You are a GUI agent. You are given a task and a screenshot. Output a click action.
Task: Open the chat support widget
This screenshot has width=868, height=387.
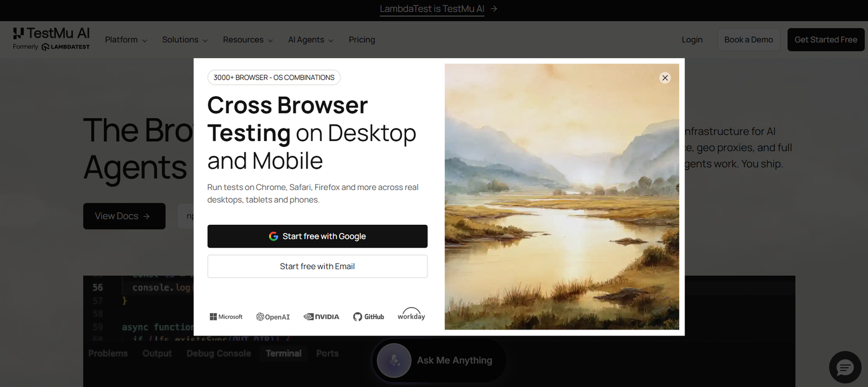click(x=845, y=367)
